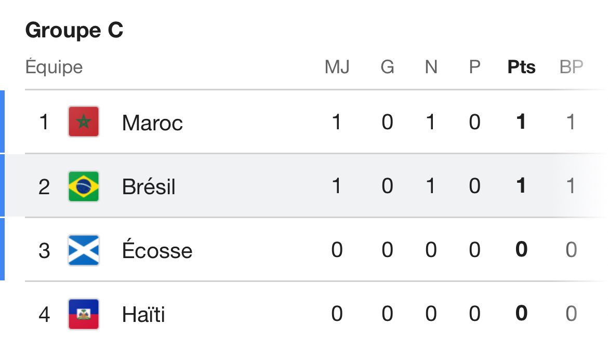This screenshot has width=608, height=364.
Task: Click the Groupe C heading
Action: tap(74, 30)
